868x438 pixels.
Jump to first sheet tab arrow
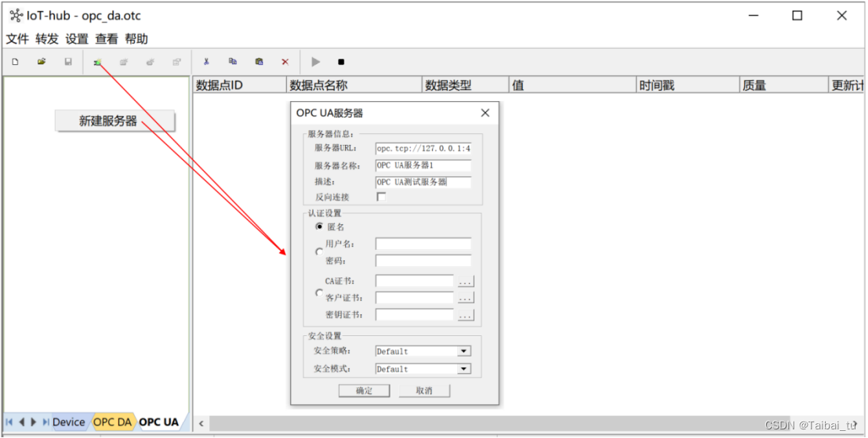coord(9,422)
